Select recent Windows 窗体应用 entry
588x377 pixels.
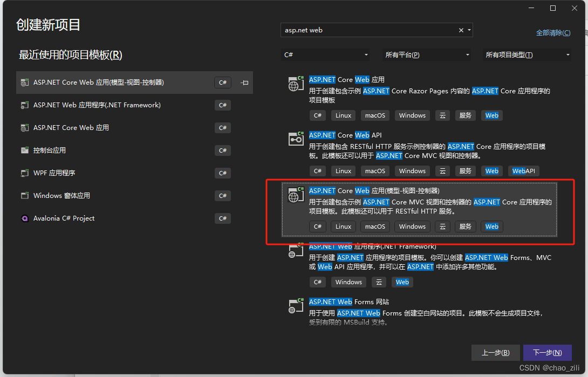(134, 196)
